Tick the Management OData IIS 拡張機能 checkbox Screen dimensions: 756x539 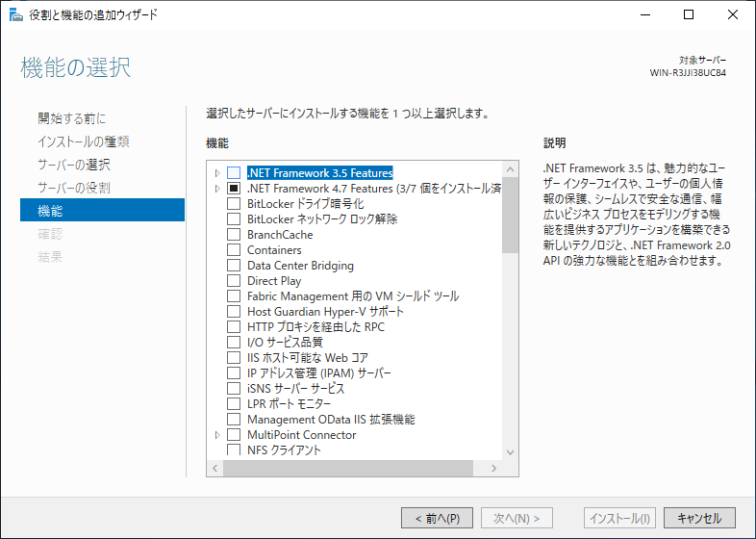point(234,420)
